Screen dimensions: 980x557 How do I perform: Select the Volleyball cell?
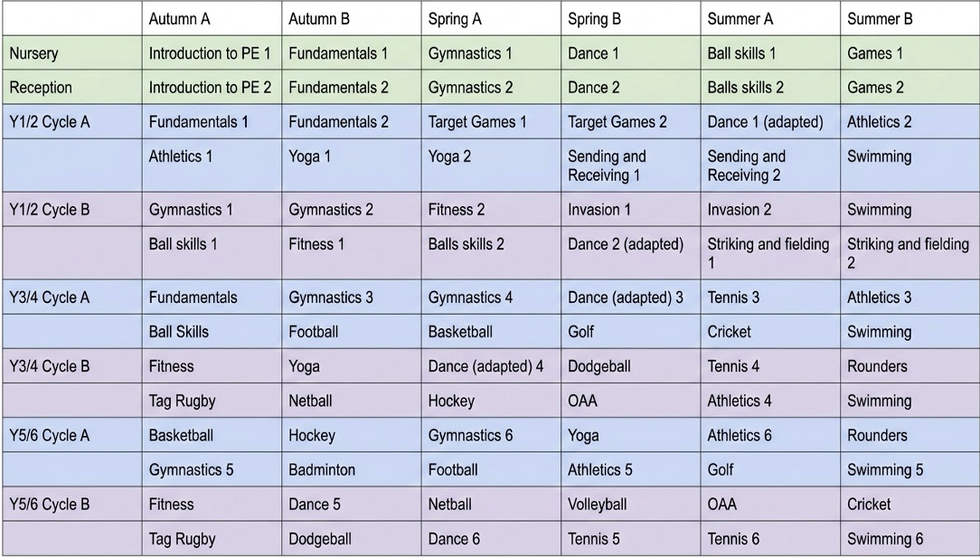(x=631, y=504)
